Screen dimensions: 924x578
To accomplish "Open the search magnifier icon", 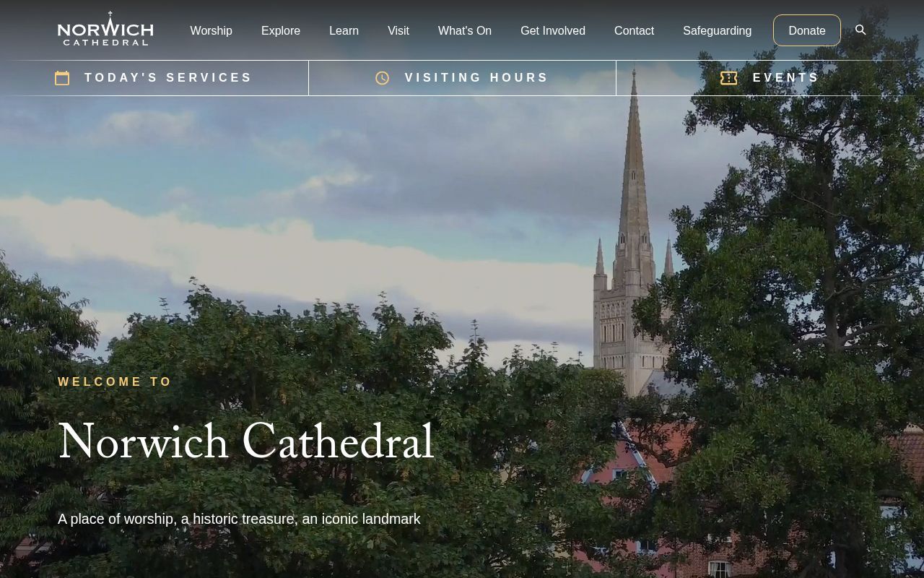I will pos(860,30).
